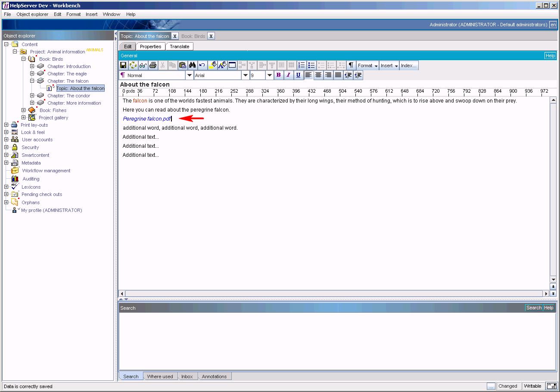
Task: Click the Project gallery icon in tree
Action: (x=32, y=118)
